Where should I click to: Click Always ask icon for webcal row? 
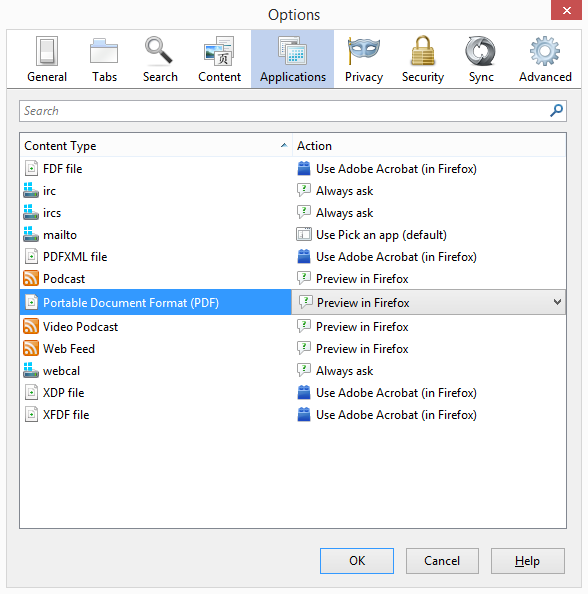point(304,370)
